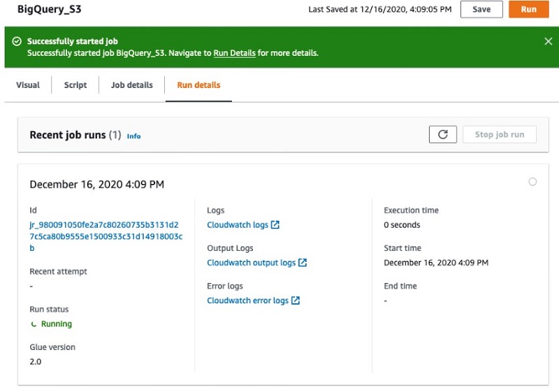Open the Cloudwatch output logs link
The height and width of the screenshot is (392, 559).
[251, 263]
